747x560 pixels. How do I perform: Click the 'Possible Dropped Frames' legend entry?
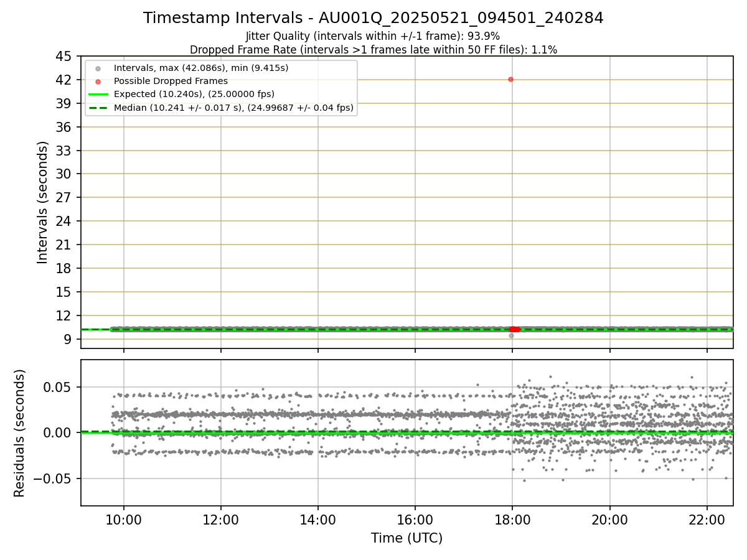click(x=171, y=81)
